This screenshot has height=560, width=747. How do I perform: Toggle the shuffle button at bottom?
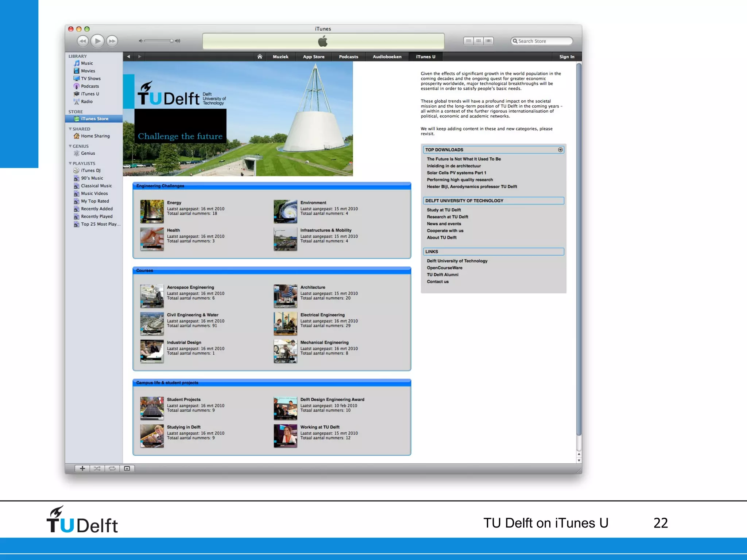point(97,468)
